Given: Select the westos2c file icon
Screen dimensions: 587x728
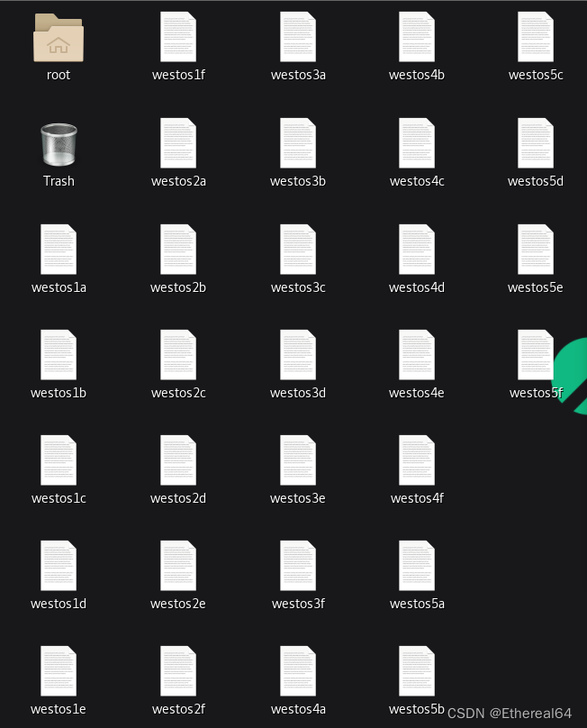Looking at the screenshot, I should tap(178, 355).
